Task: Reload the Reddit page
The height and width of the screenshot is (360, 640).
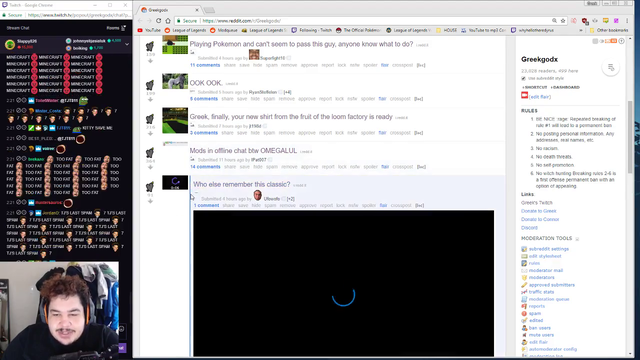Action: (158, 20)
